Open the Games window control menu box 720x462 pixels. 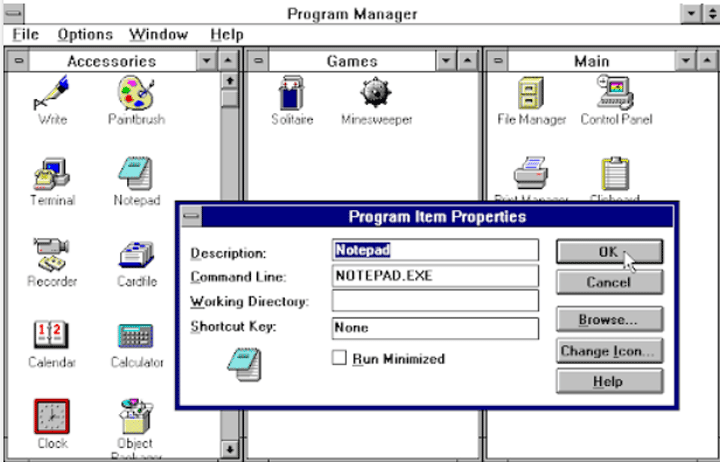[259, 61]
